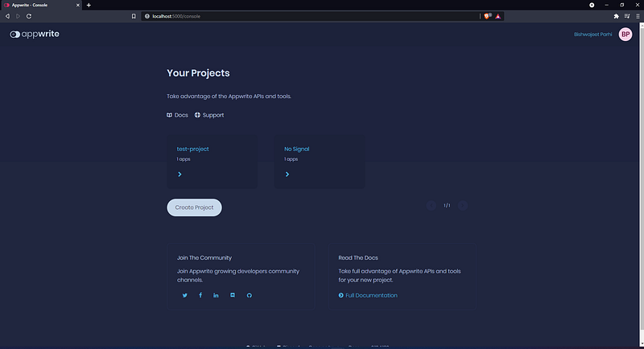Screen dimensions: 644x349
Task: Click the browser back button
Action: pyautogui.click(x=7, y=16)
